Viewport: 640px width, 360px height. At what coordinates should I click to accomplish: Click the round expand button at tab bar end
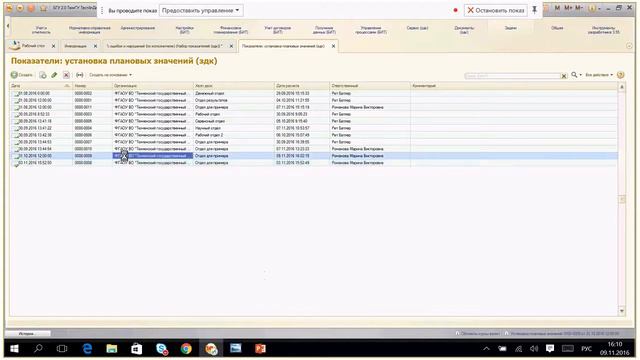[x=629, y=46]
